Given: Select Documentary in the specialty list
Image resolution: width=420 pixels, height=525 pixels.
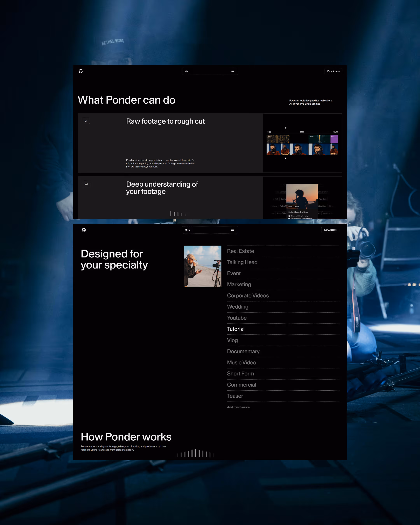Looking at the screenshot, I should click(x=243, y=351).
